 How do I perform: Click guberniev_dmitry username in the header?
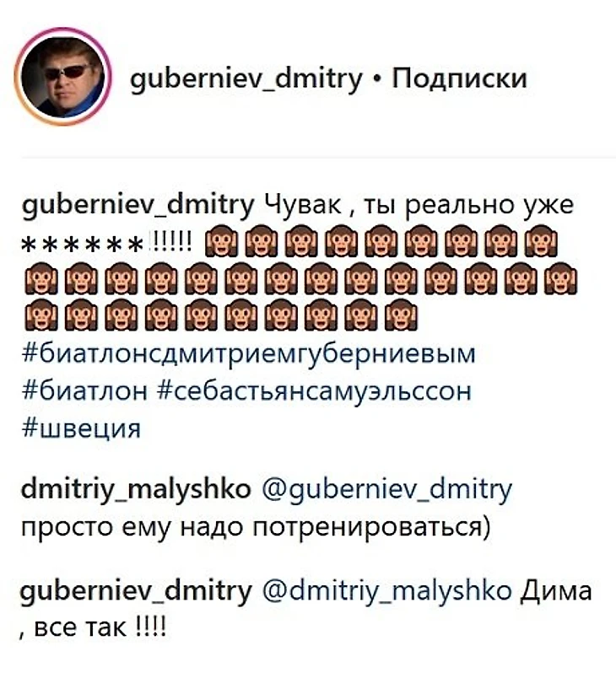click(x=246, y=80)
